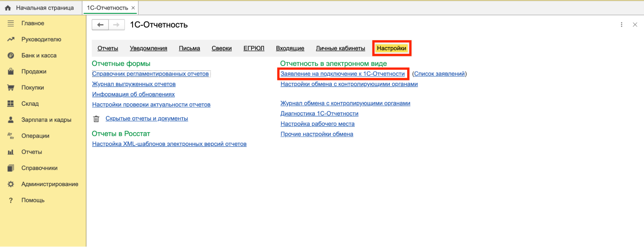Viewport: 644px width, 247px height.
Task: Click the home icon on Начальная страница tab
Action: (x=8, y=8)
